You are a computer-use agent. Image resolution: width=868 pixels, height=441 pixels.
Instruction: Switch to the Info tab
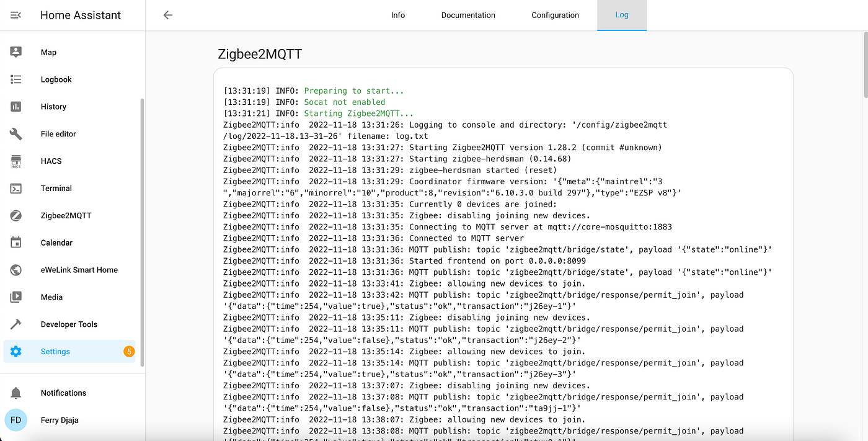pyautogui.click(x=398, y=15)
